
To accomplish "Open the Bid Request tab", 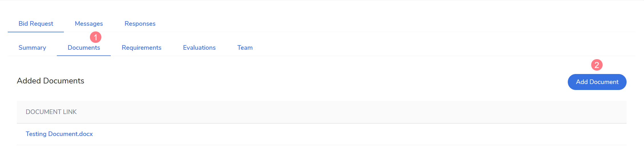I will pos(36,24).
